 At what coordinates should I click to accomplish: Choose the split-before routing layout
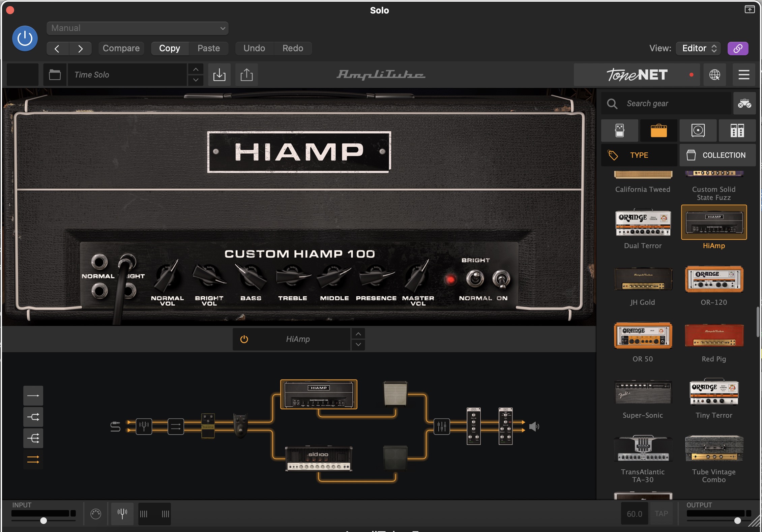33,438
